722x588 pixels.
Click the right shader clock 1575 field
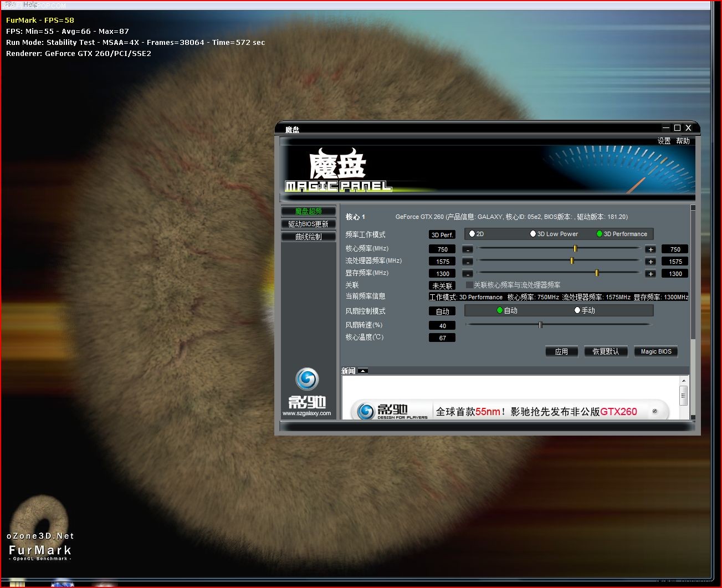coord(675,262)
